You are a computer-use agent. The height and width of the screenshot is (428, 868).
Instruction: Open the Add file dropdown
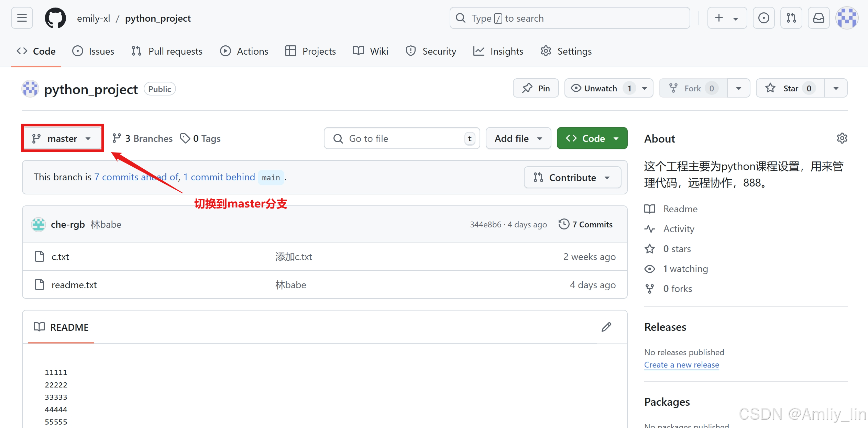pyautogui.click(x=518, y=138)
